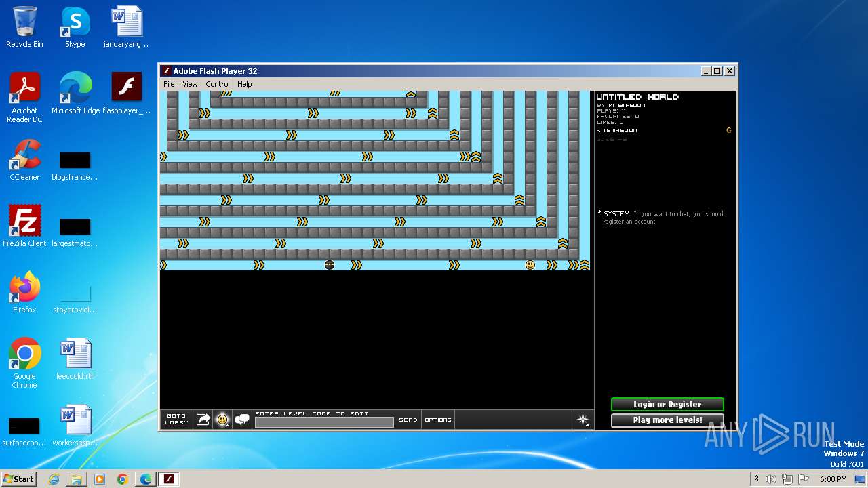This screenshot has height=488, width=868.
Task: Open the smiley selector icon
Action: tap(222, 420)
